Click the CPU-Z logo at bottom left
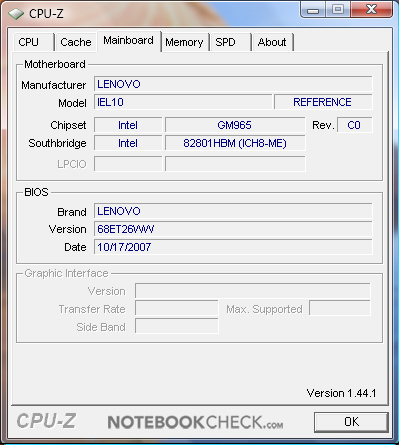Viewport: 399px width, 445px height. (x=46, y=421)
